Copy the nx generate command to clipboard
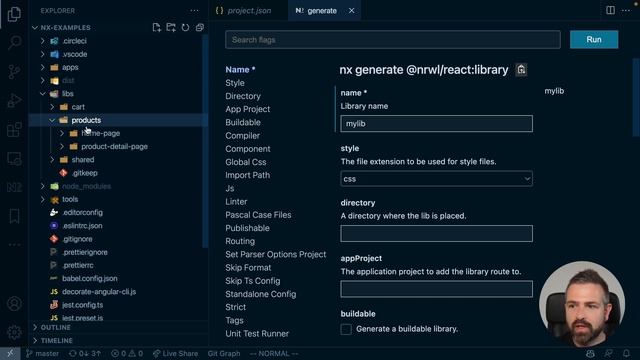 521,70
